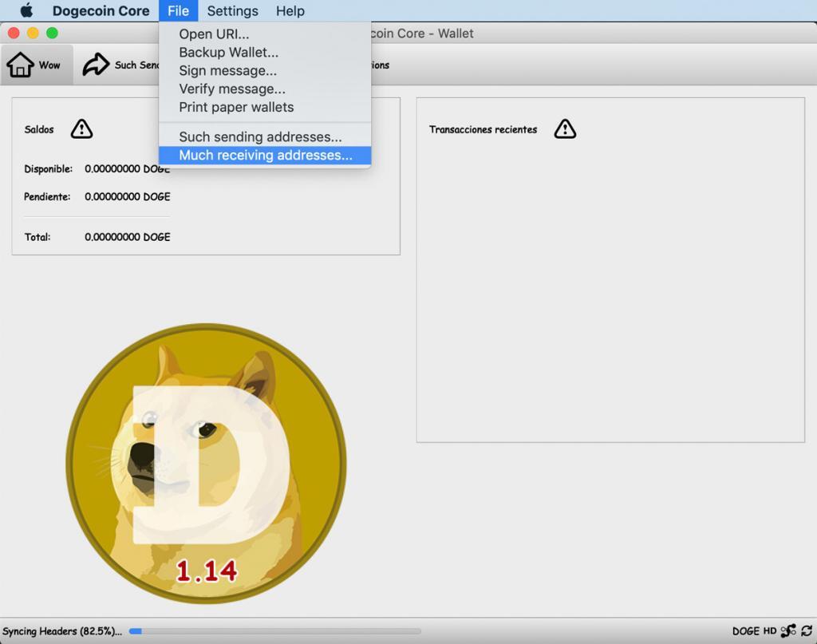The height and width of the screenshot is (644, 817).
Task: Click the DOGE unit selector in status bar
Action: click(746, 631)
